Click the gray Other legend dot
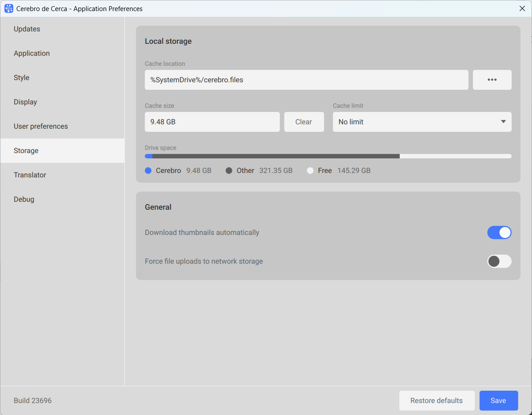Viewport: 532px width, 415px height. [x=229, y=171]
